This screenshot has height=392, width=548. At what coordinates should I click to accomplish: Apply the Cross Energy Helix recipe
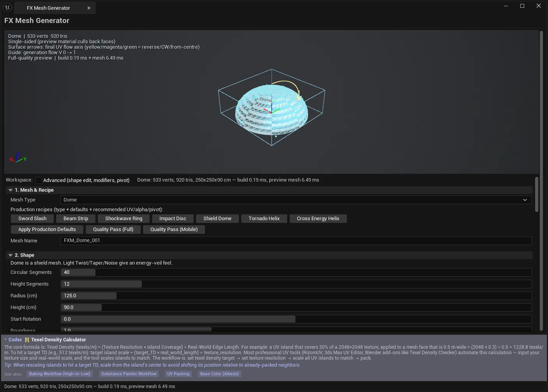(x=318, y=219)
